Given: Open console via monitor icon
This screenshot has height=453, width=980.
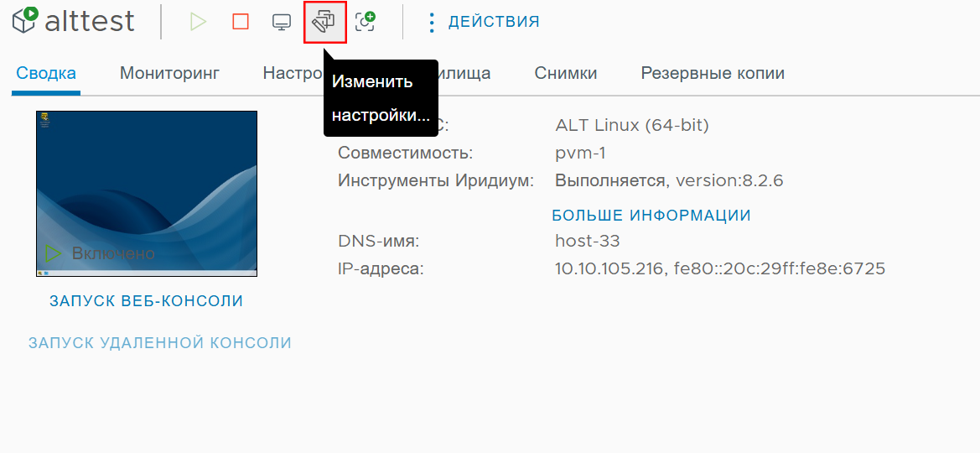Looking at the screenshot, I should tap(282, 22).
